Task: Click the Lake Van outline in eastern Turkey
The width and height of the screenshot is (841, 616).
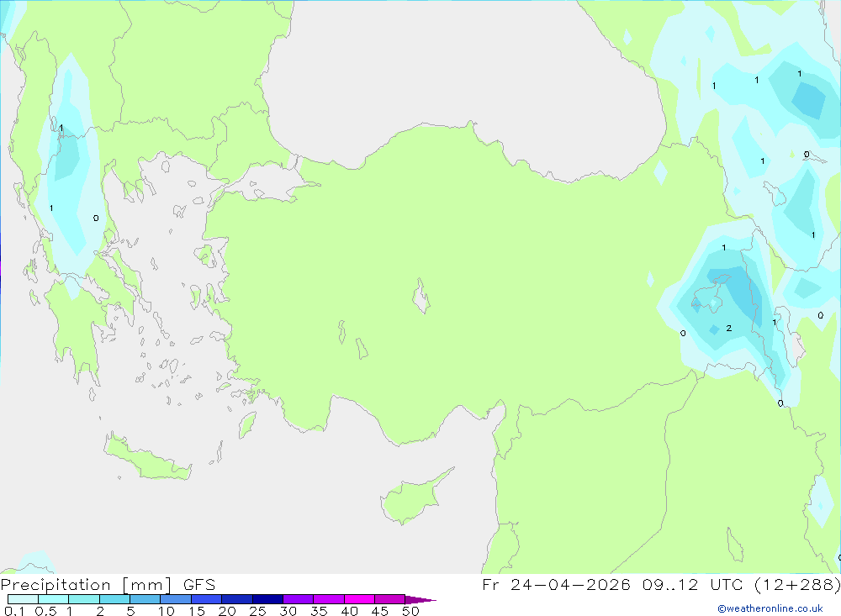Action: point(711,295)
